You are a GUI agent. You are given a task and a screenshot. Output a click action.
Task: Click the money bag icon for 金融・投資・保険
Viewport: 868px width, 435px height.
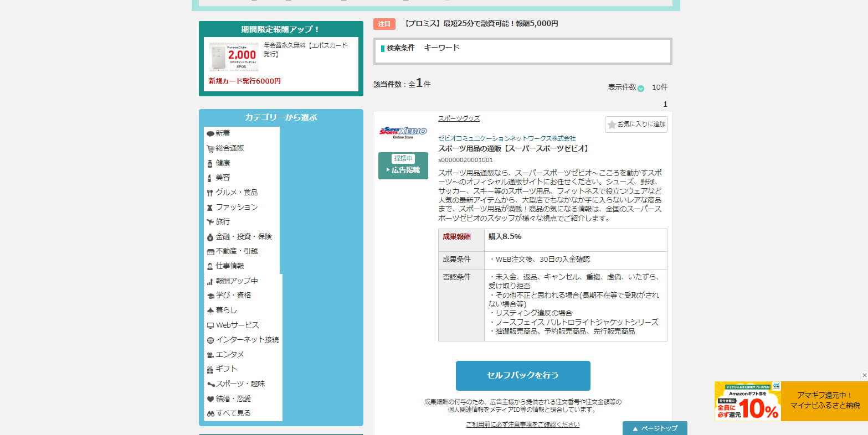point(210,237)
